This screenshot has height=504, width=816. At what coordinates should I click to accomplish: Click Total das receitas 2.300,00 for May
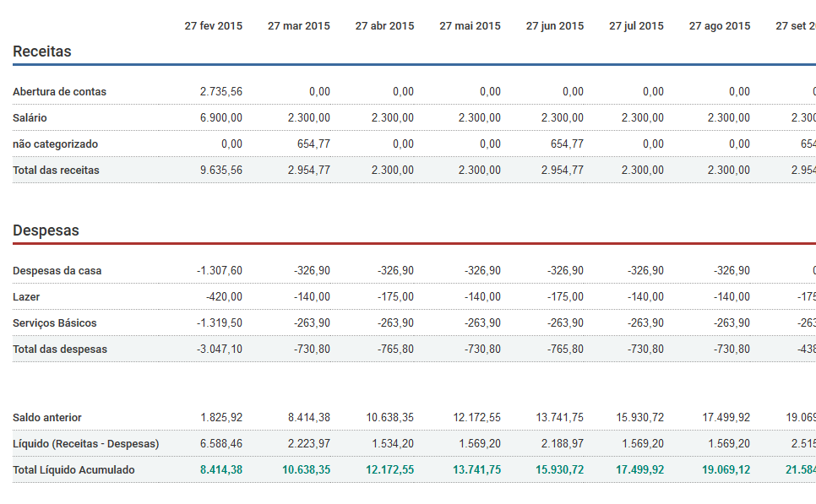click(479, 170)
